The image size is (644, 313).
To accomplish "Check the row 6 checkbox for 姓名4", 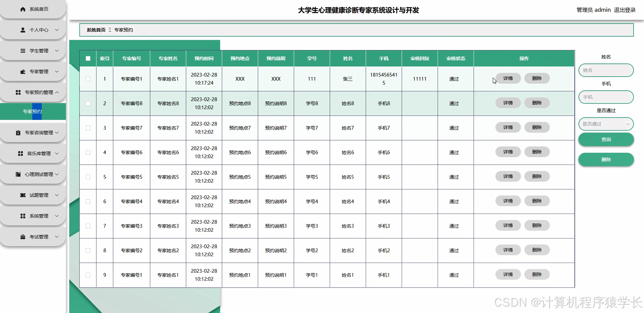I will (88, 202).
